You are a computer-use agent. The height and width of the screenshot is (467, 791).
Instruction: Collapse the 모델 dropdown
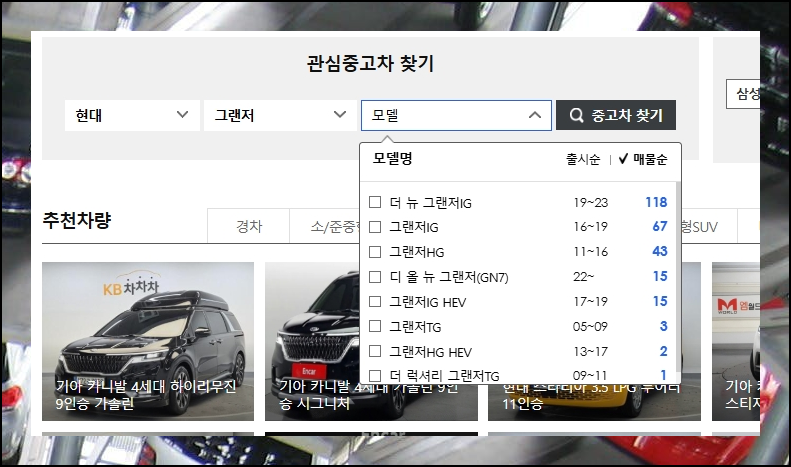tap(456, 115)
